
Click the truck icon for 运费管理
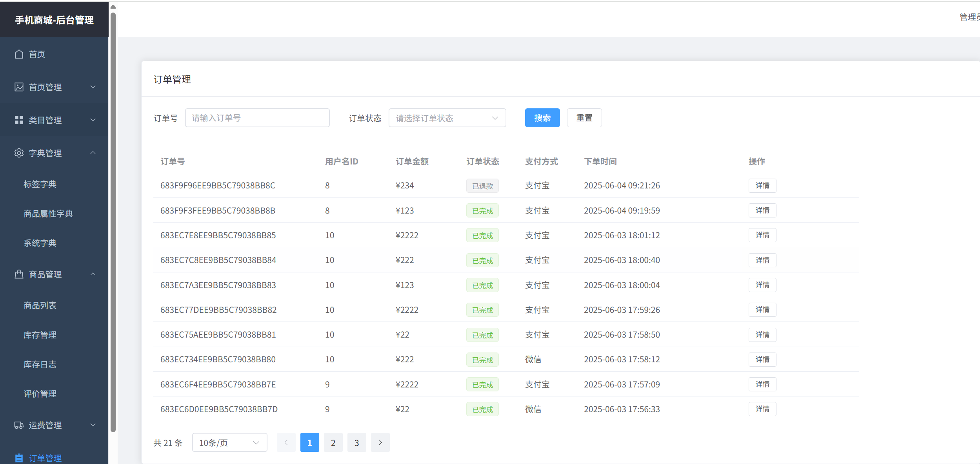point(19,425)
